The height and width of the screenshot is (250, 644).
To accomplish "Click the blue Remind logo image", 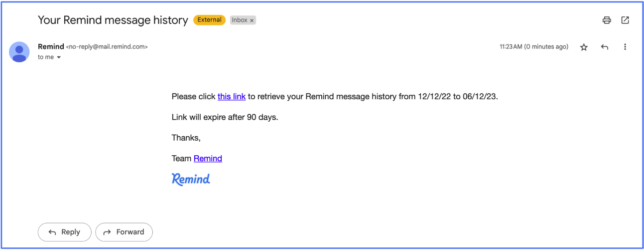I will [191, 179].
